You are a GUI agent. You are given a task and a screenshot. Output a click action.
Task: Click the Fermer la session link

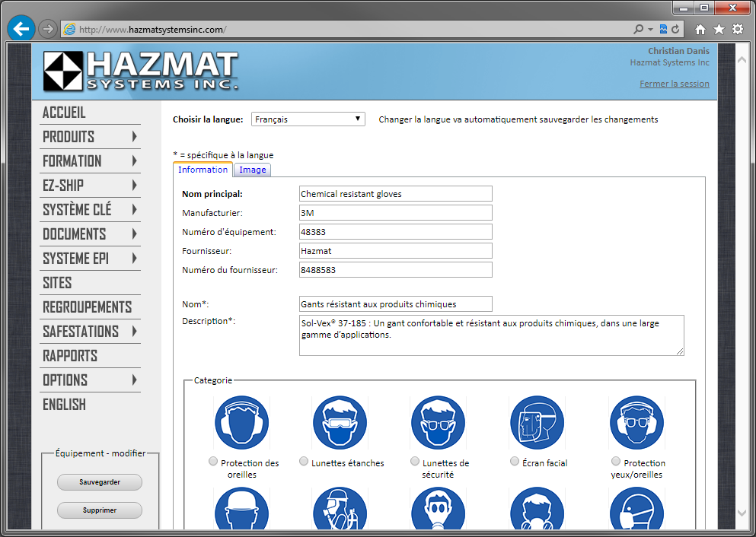click(674, 84)
